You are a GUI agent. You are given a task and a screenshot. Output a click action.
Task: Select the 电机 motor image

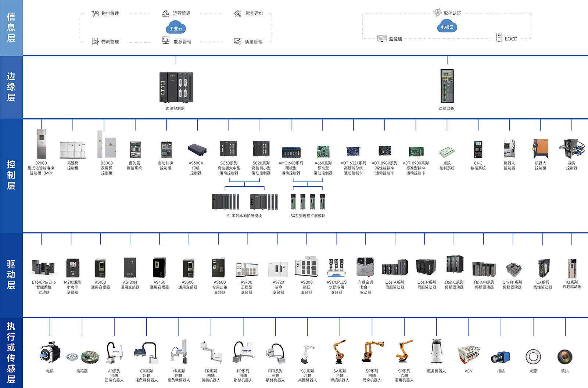[50, 352]
